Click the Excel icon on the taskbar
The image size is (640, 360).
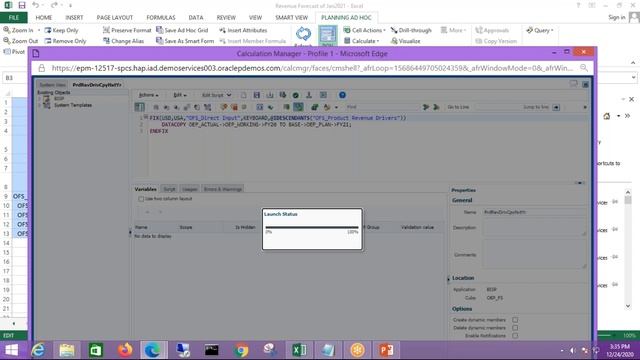[299, 350]
